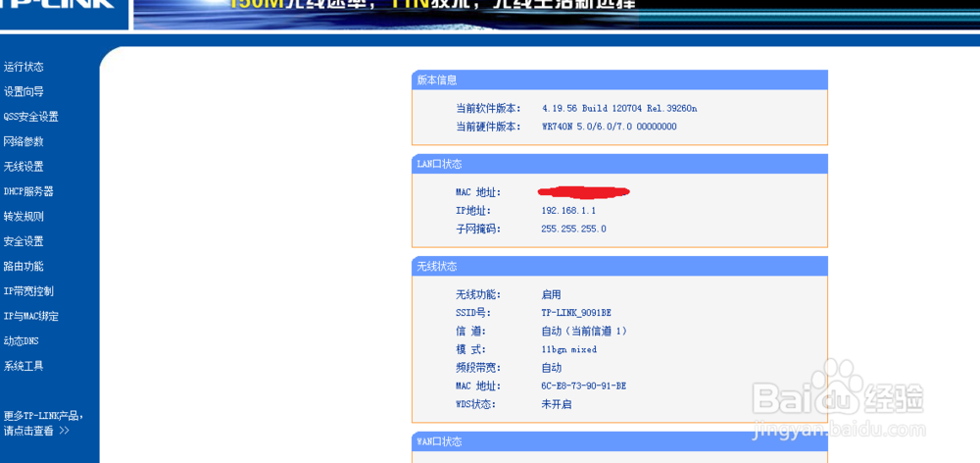This screenshot has height=463, width=980.
Task: Click the 频段带宽 label
Action: (x=478, y=368)
